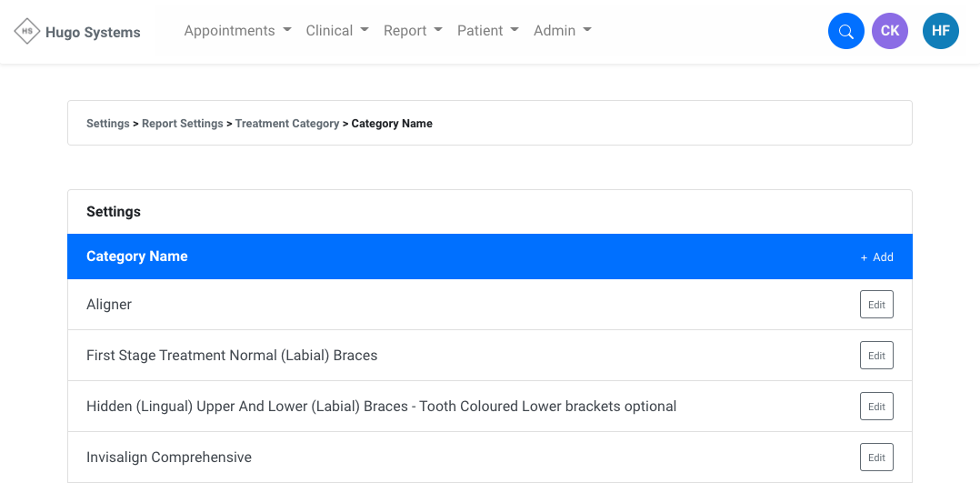This screenshot has width=980, height=483.
Task: Open the Clinical dropdown menu
Action: (337, 31)
